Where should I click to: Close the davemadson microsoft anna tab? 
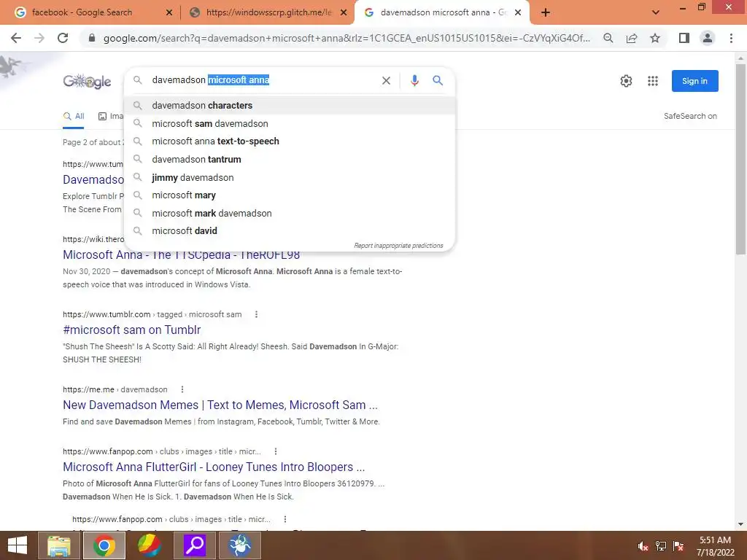tap(518, 13)
